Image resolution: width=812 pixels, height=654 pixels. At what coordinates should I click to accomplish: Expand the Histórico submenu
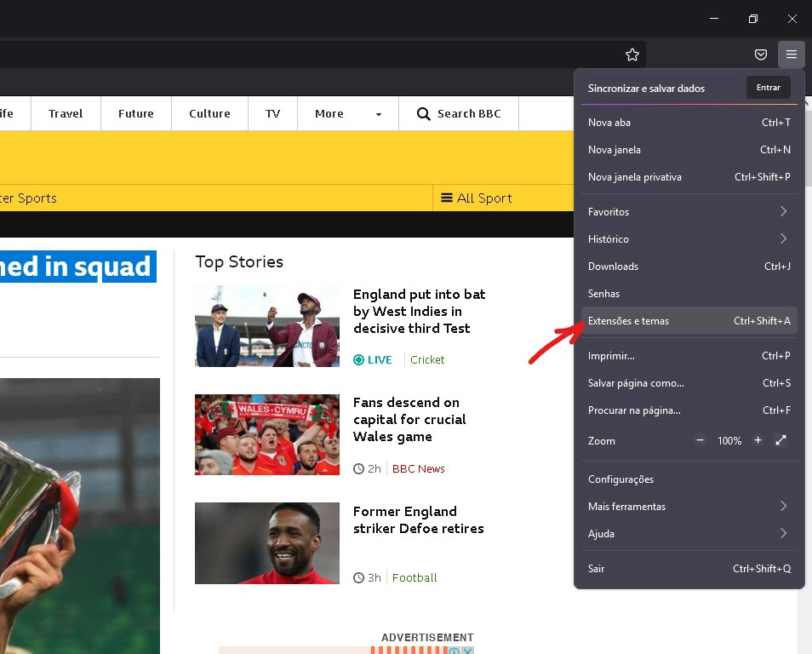click(689, 239)
